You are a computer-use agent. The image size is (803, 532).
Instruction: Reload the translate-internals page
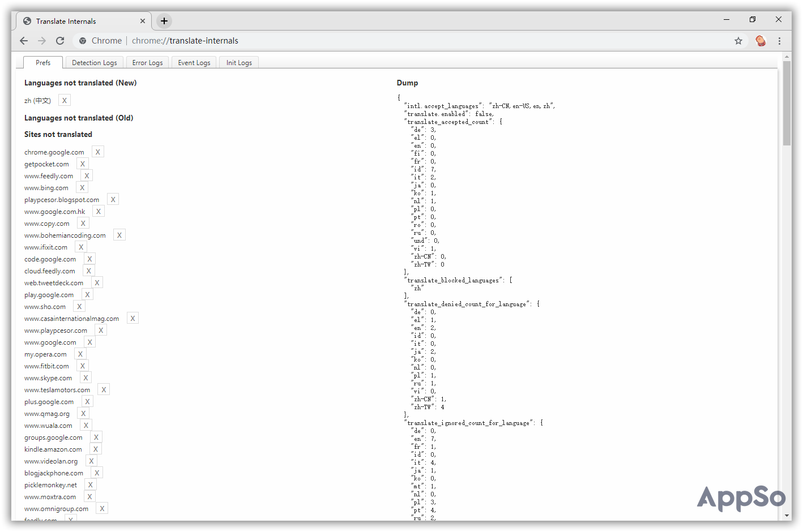pyautogui.click(x=60, y=41)
